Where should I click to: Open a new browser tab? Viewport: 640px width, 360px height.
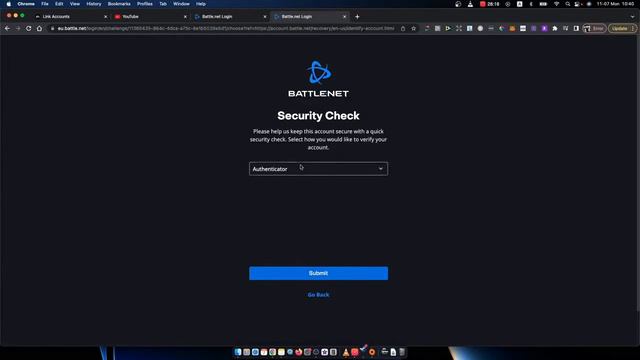coord(357,17)
